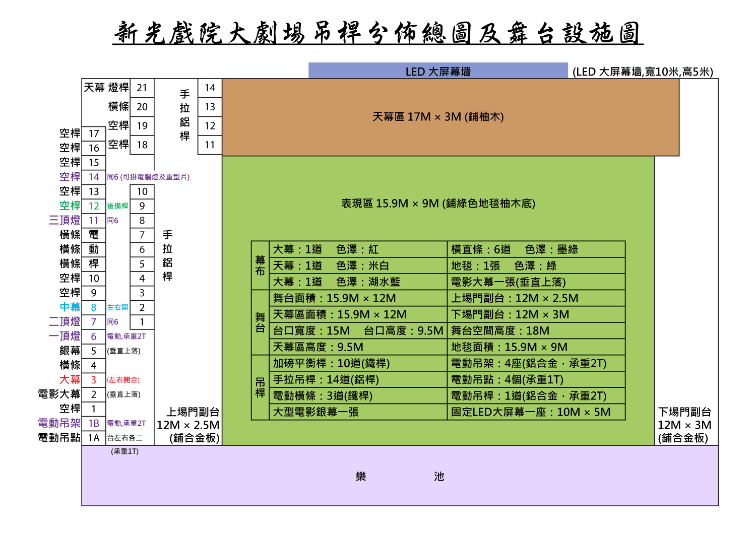
Task: Click the 樂池 orchestra pit area
Action: click(400, 476)
